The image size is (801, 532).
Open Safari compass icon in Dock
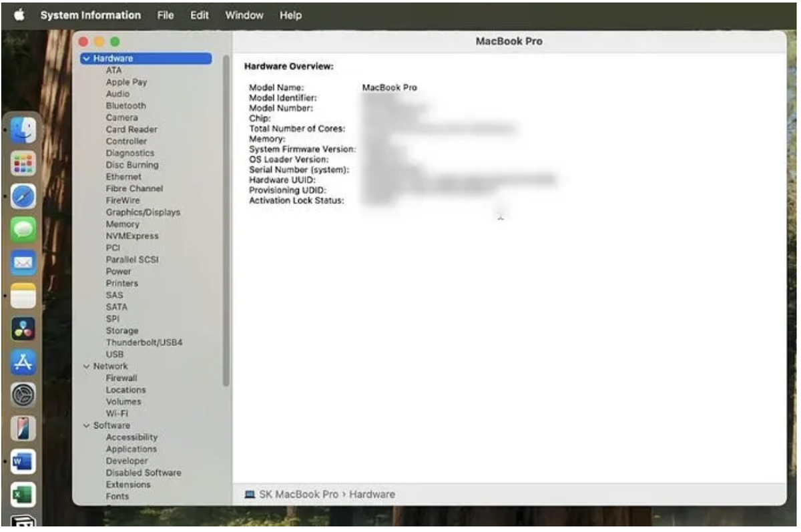point(23,196)
